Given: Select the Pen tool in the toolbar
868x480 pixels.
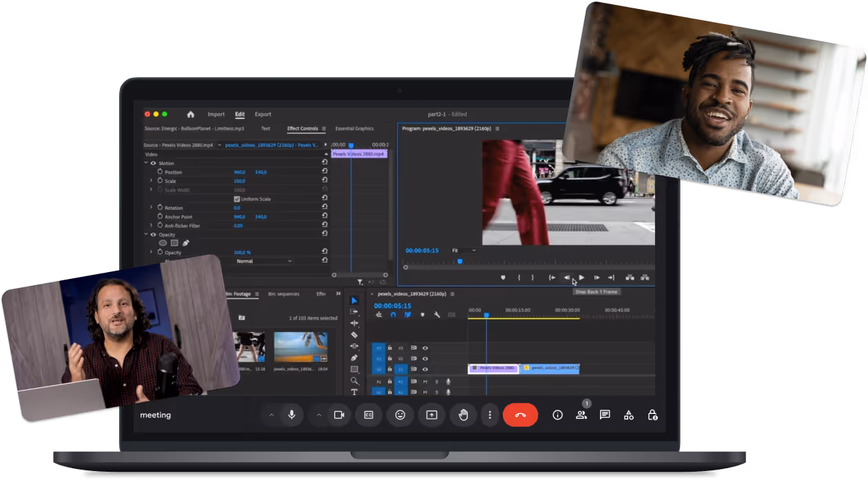Looking at the screenshot, I should [354, 357].
